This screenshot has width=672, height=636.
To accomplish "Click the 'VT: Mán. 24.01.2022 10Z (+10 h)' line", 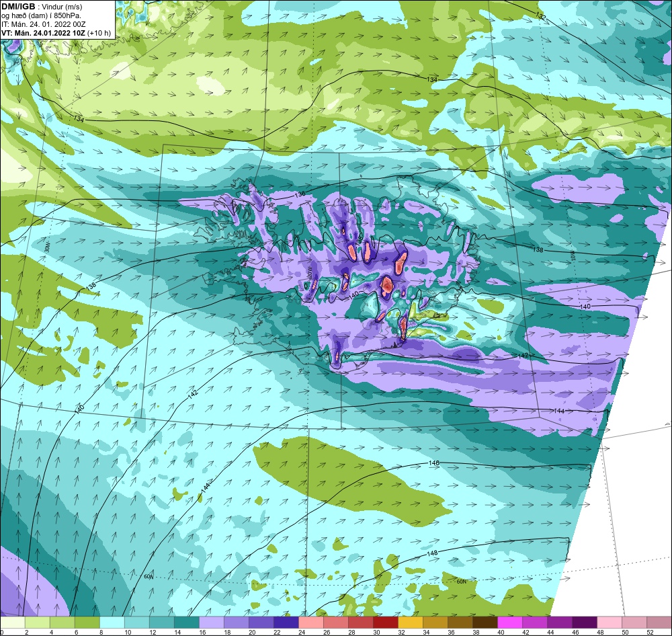I will 56,33.
